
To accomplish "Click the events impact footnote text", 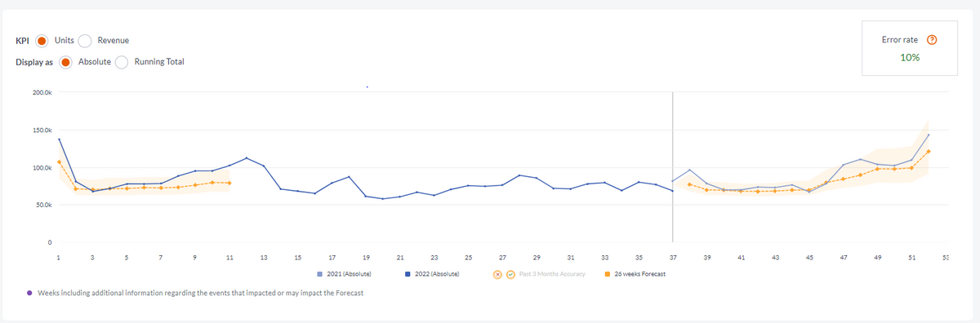I will pos(201,293).
